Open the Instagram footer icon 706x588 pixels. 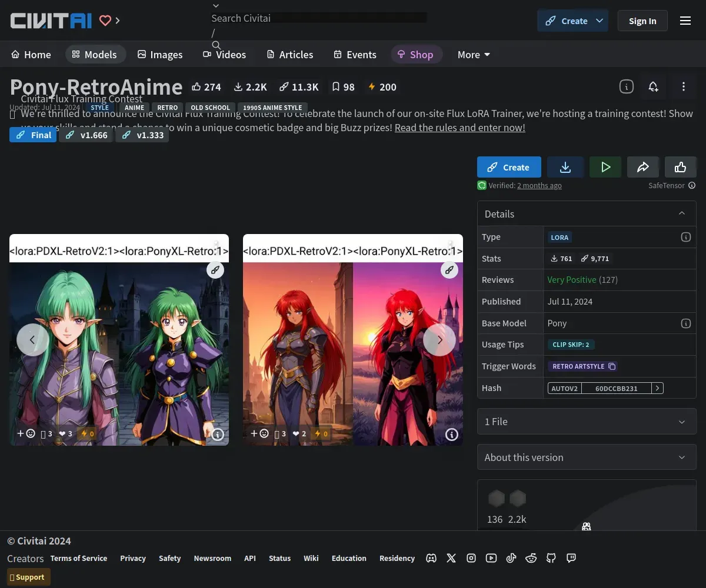coord(471,558)
